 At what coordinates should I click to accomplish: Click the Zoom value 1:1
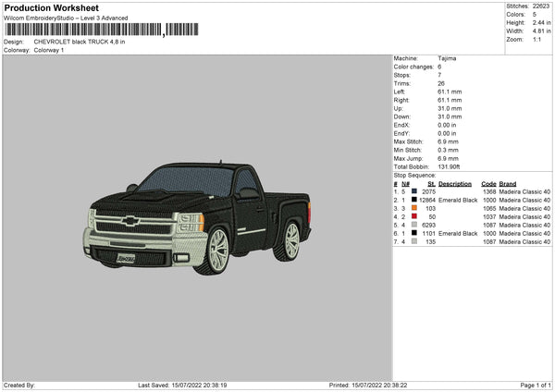click(536, 39)
